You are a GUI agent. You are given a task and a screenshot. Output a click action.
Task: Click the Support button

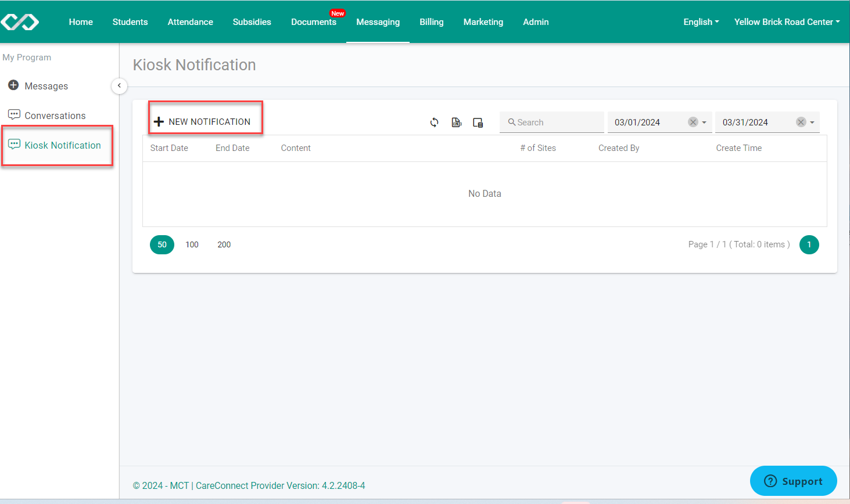(x=794, y=481)
